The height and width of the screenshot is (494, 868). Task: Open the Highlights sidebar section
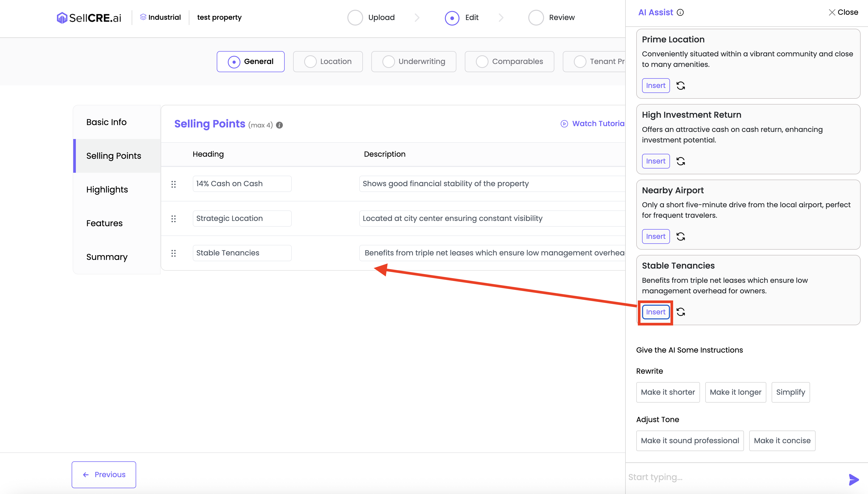coord(107,189)
